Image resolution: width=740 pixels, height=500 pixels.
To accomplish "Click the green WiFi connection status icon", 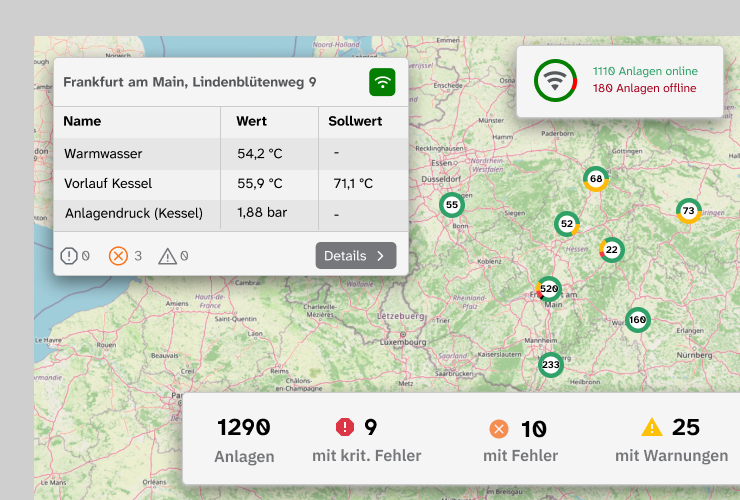I will 382,82.
